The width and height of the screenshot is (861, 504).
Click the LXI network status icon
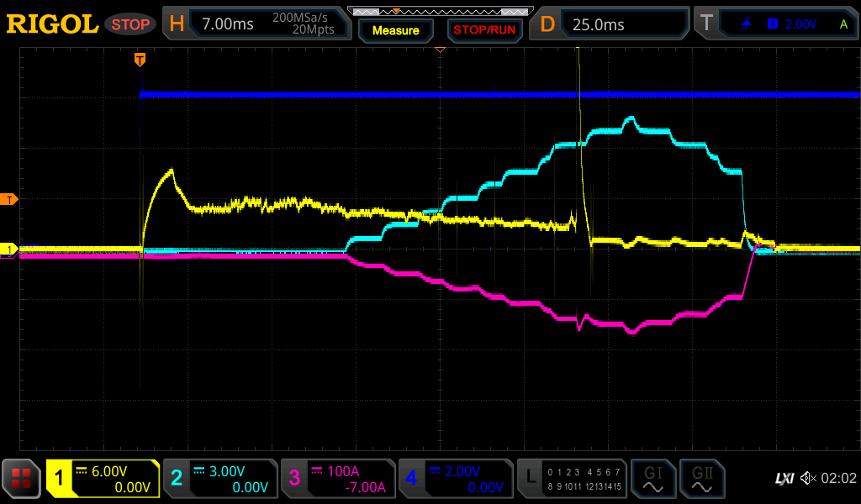(x=784, y=478)
